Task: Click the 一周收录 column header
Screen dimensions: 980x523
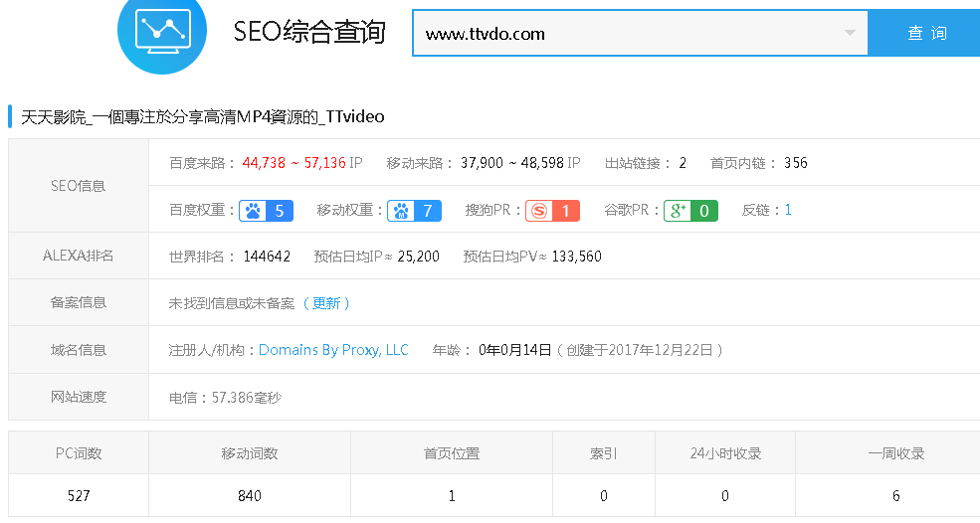Action: click(895, 453)
